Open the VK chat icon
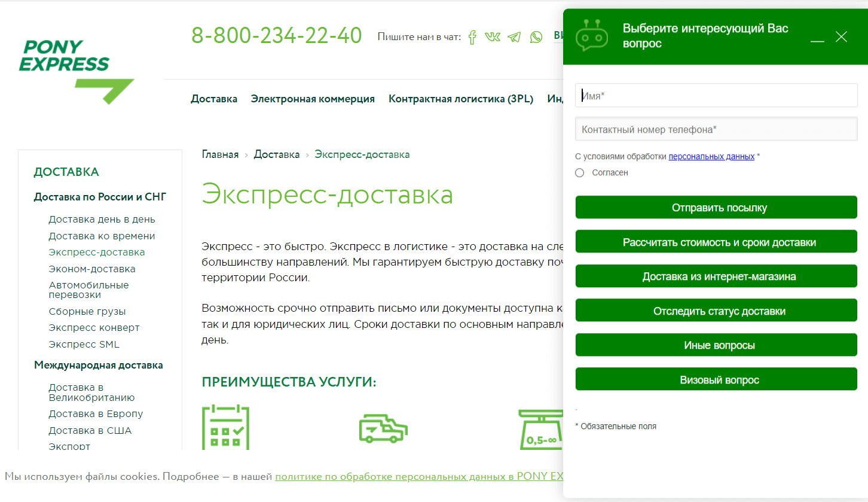 pyautogui.click(x=493, y=37)
